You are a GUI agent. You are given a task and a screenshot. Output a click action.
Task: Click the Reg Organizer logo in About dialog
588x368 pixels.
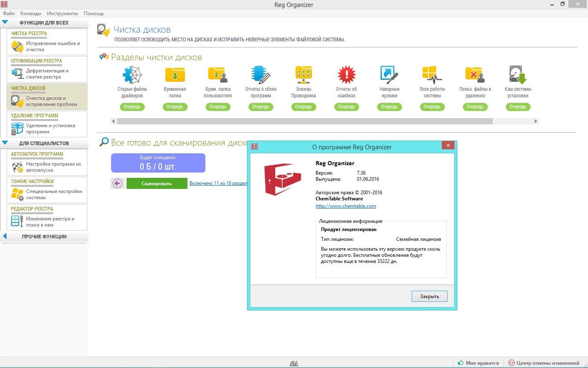(283, 179)
